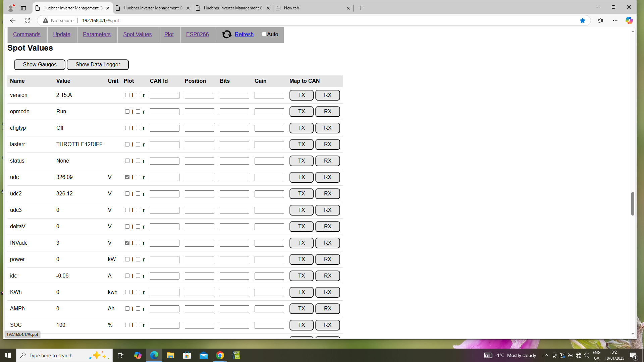The image size is (644, 362).
Task: Open File Explorer from the taskbar
Action: tap(171, 355)
